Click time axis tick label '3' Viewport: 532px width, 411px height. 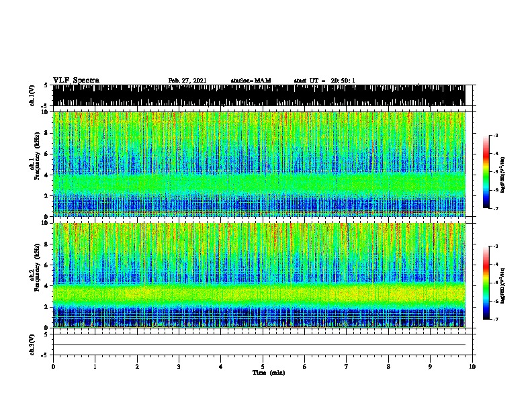[179, 367]
